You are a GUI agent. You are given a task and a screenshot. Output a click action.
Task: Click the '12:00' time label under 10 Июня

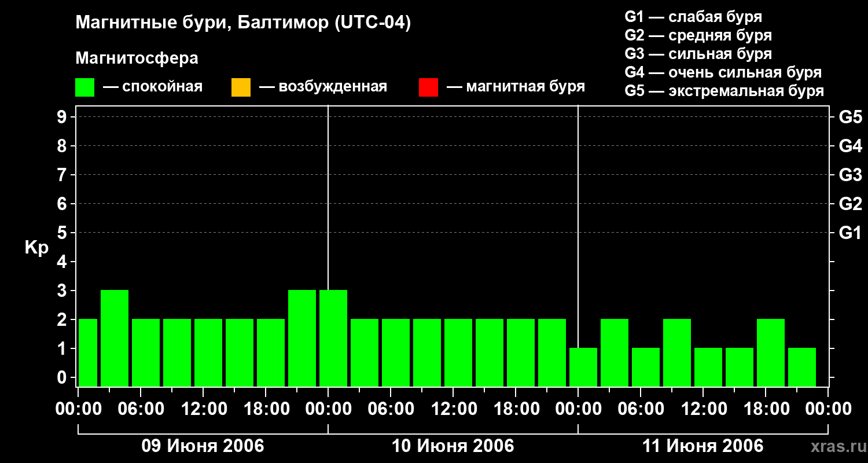coord(453,409)
